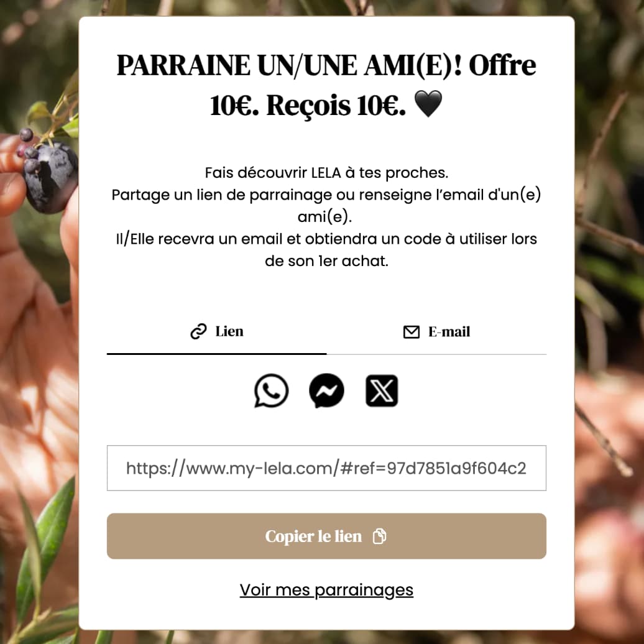644x644 pixels.
Task: Click the black heart emoji in the heading
Action: [428, 104]
